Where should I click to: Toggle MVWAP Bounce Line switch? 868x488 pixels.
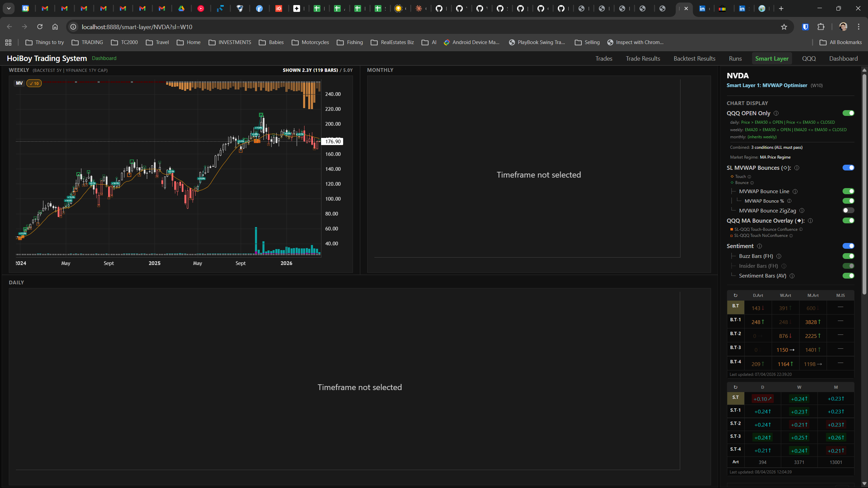click(848, 191)
